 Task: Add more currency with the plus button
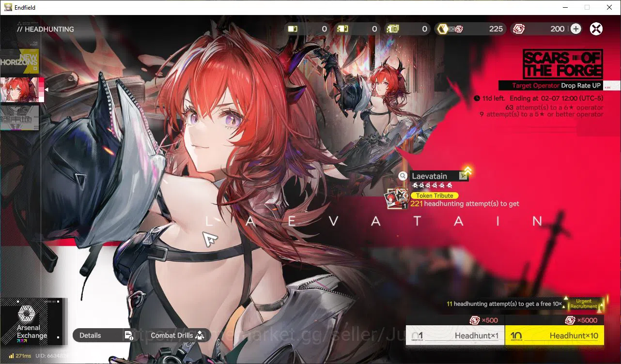click(x=575, y=29)
